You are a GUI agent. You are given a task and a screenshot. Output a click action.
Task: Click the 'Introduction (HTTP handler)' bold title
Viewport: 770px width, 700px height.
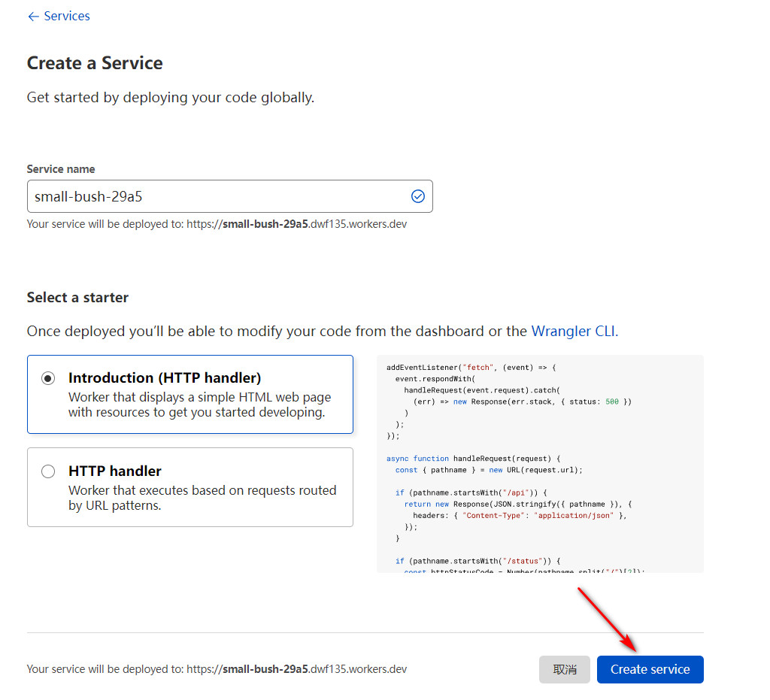click(165, 378)
